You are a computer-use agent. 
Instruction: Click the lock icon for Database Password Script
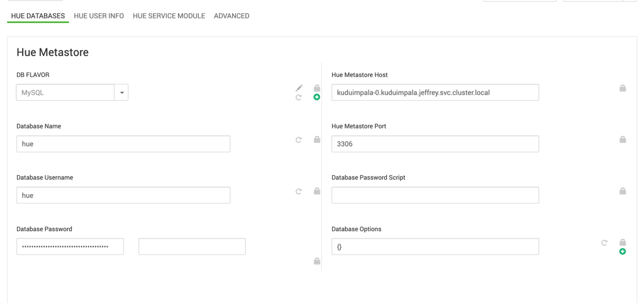point(623,191)
